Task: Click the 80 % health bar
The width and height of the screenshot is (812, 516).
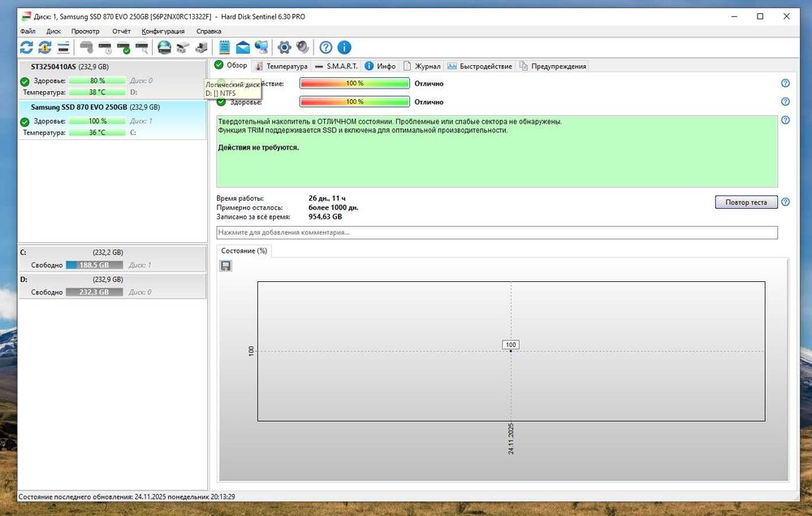Action: point(97,80)
